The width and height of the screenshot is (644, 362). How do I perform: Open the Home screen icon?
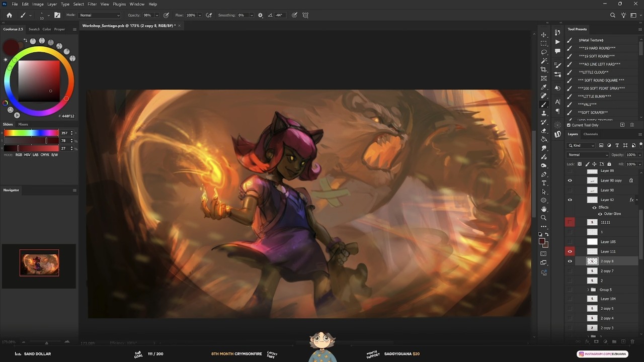pos(9,15)
